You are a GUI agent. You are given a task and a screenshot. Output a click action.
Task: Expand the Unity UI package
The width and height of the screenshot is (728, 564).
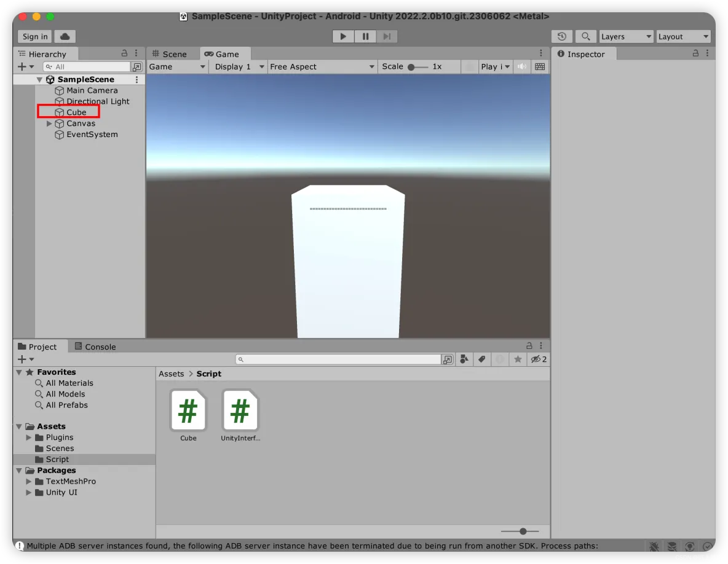pos(29,493)
